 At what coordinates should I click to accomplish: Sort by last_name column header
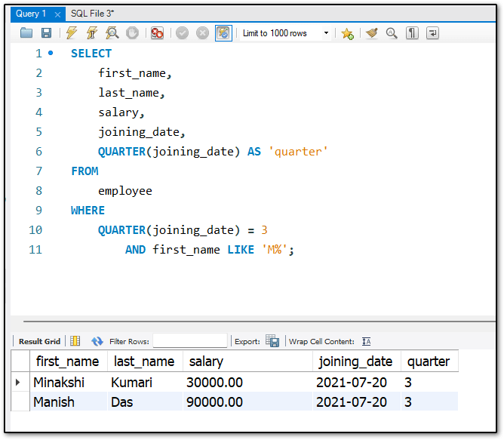[x=145, y=362]
